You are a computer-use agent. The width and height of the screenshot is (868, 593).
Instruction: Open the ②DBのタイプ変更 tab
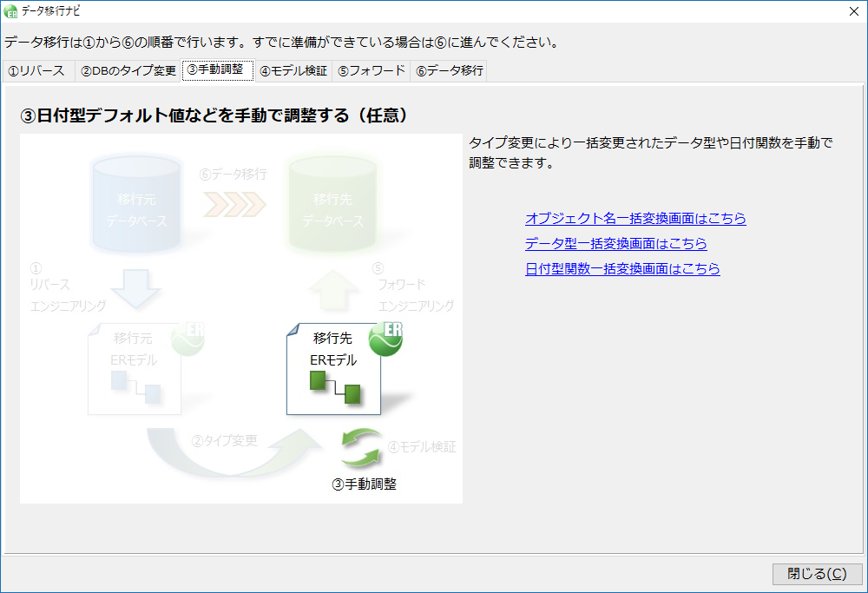pos(128,71)
